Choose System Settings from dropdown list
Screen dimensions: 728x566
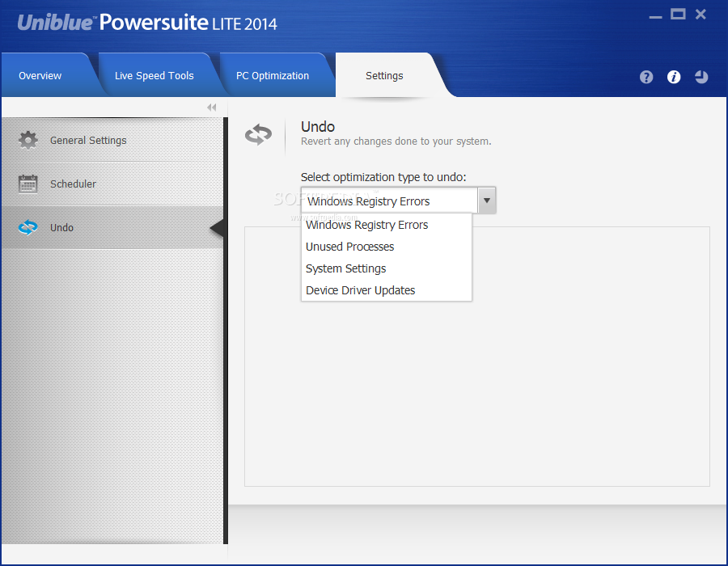pyautogui.click(x=387, y=268)
